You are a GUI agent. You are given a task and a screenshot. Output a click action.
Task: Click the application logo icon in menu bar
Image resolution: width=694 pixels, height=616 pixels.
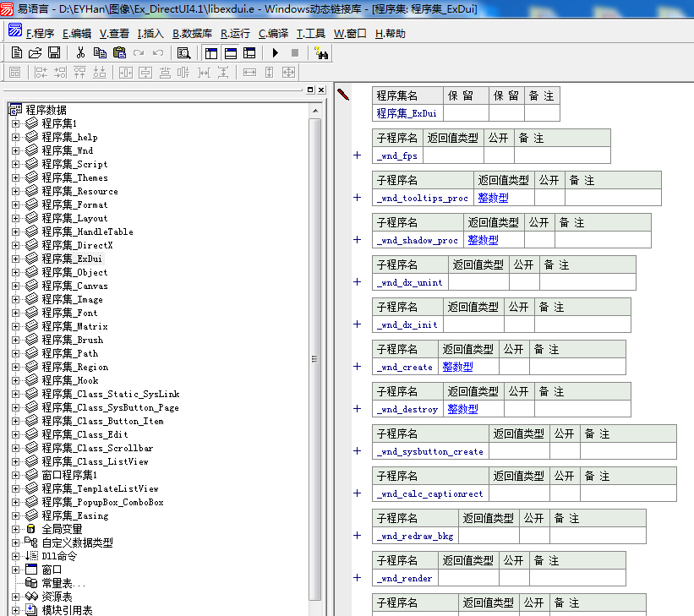coord(15,30)
